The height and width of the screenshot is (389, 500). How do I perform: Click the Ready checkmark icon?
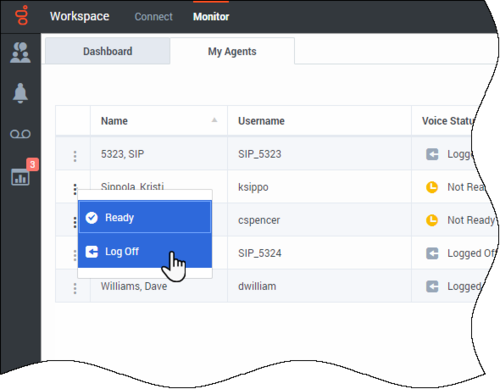92,218
